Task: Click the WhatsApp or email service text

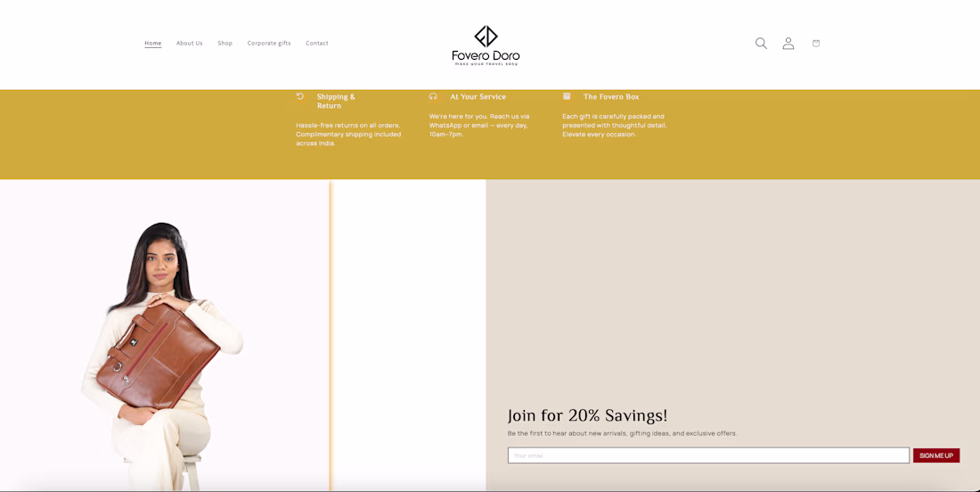Action: [479, 125]
